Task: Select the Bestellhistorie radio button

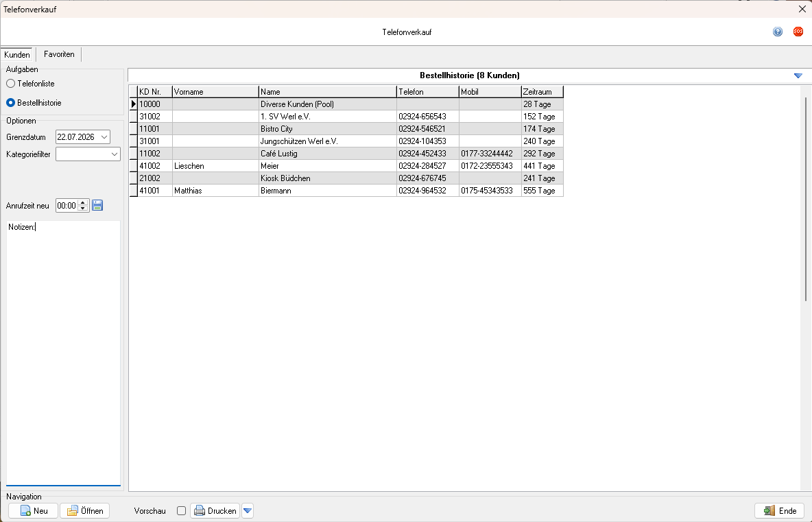Action: [x=10, y=102]
